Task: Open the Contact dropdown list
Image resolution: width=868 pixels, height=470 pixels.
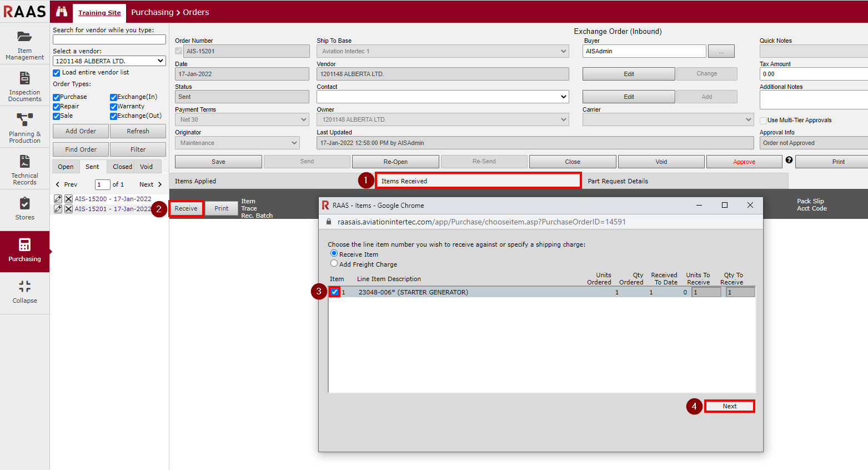Action: (x=443, y=97)
